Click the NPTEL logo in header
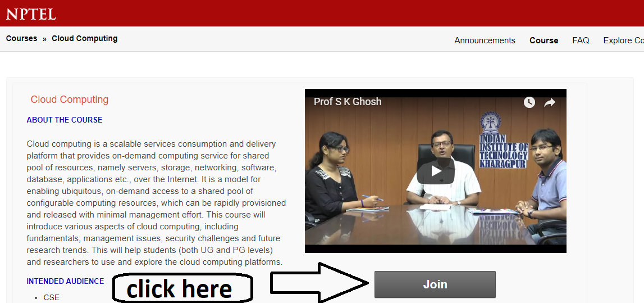The width and height of the screenshot is (644, 303). (31, 14)
